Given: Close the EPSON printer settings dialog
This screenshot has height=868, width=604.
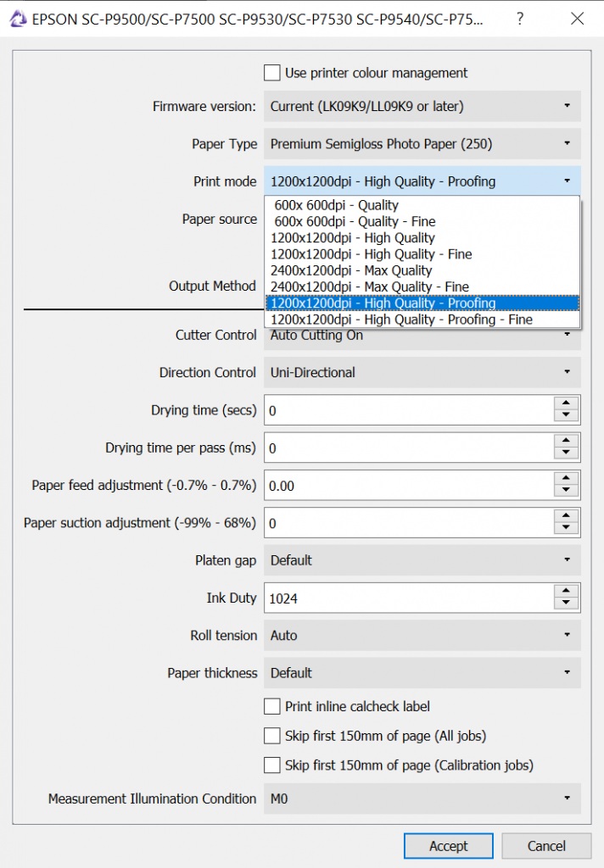Looking at the screenshot, I should click(577, 19).
